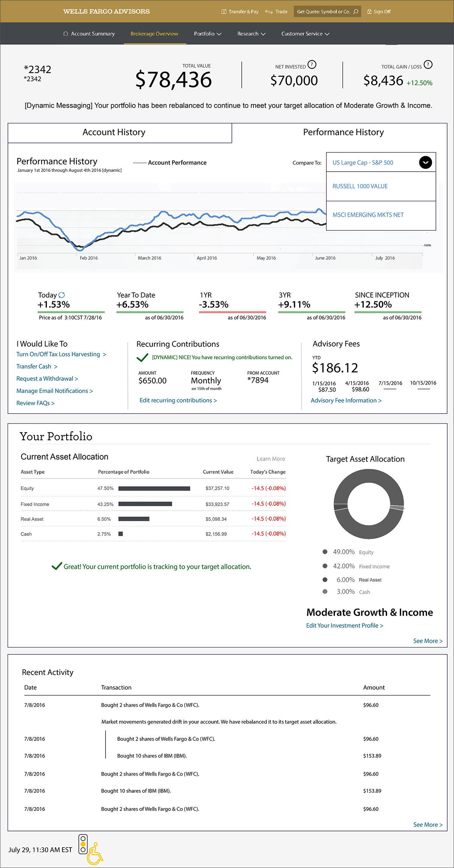Screen dimensions: 454x868
Task: Open Brokerage Overview tab
Action: (154, 34)
